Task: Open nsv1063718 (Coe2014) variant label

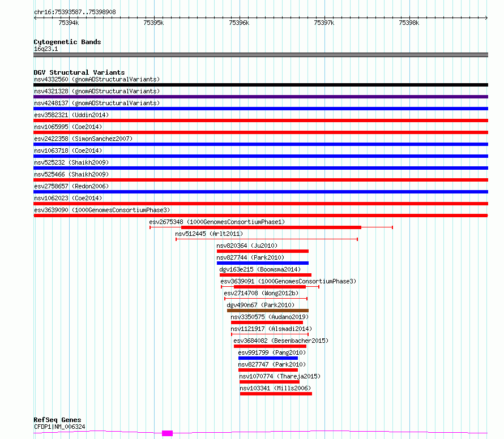Action: click(68, 150)
